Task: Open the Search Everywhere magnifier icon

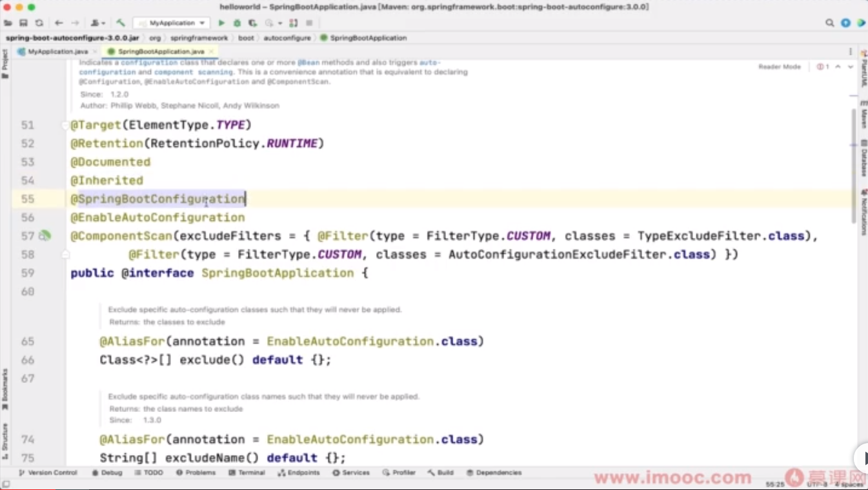Action: [x=830, y=23]
